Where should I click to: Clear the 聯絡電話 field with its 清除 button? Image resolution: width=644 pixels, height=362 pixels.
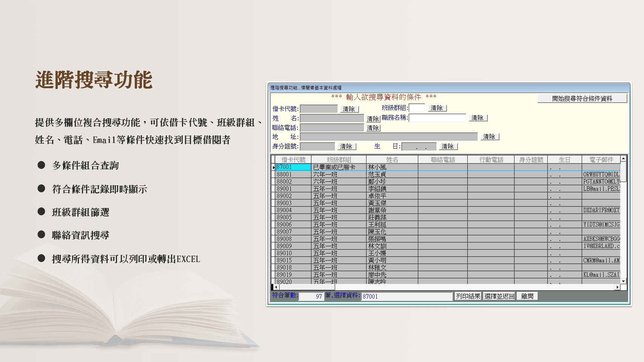pos(373,128)
